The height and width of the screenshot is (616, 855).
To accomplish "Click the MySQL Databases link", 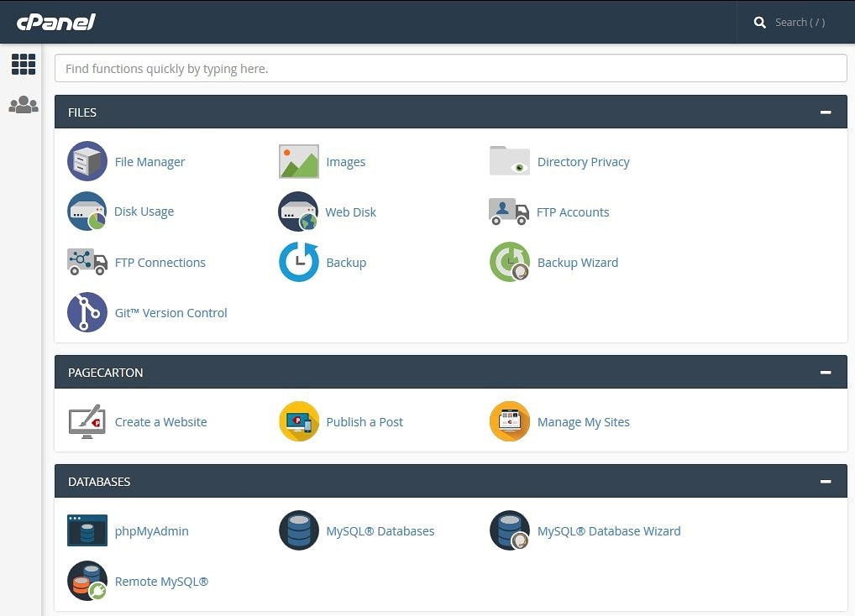I will [380, 531].
